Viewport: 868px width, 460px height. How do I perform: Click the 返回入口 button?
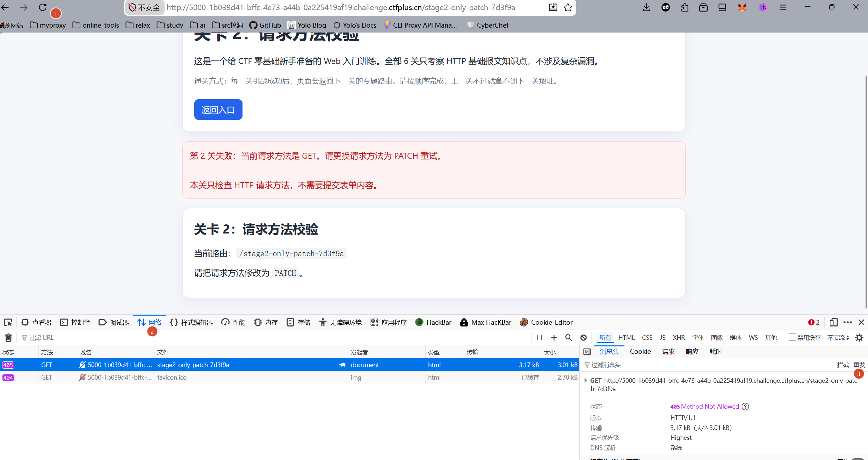(x=218, y=110)
